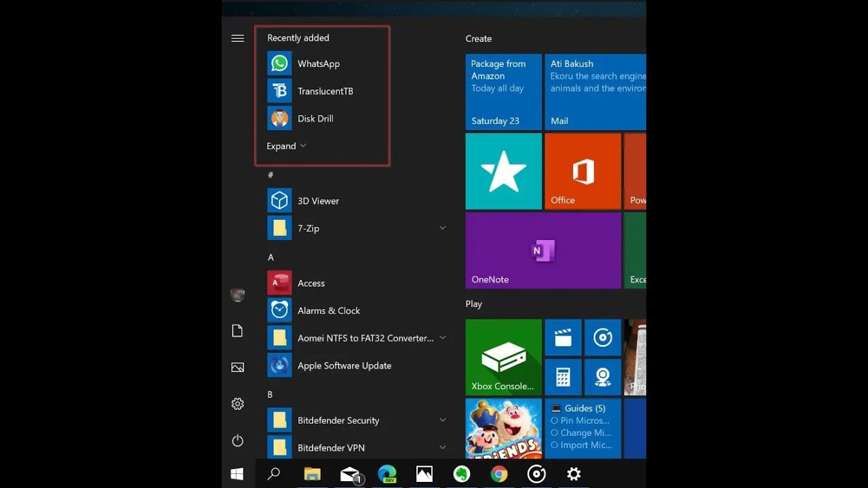868x488 pixels.
Task: Open the Movies & TV tile
Action: (563, 338)
